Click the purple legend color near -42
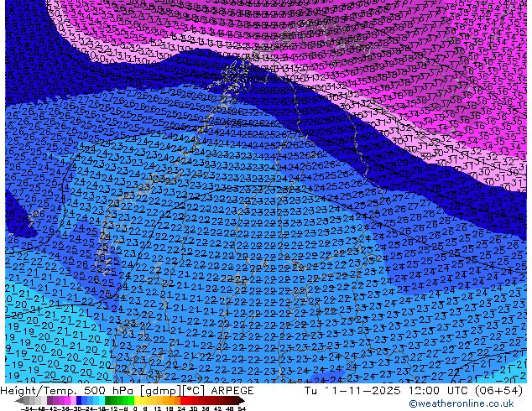This screenshot has height=411, width=532. click(x=50, y=400)
